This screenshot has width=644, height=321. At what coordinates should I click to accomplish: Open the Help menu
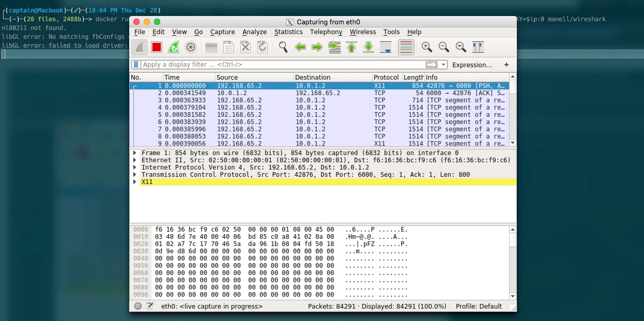tap(414, 32)
